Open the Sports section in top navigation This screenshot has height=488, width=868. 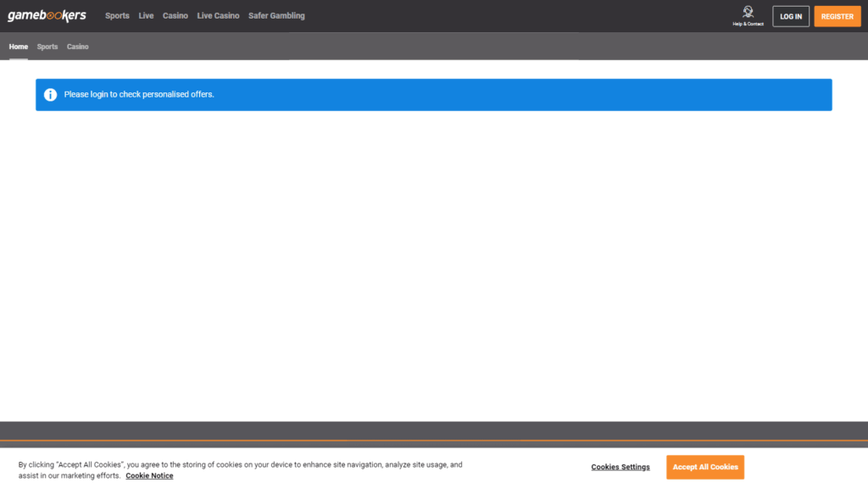117,16
